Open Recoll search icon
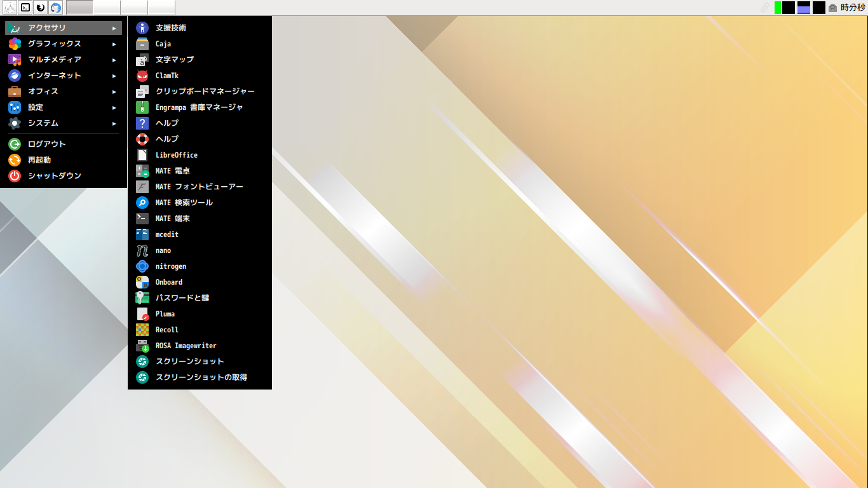 click(142, 330)
